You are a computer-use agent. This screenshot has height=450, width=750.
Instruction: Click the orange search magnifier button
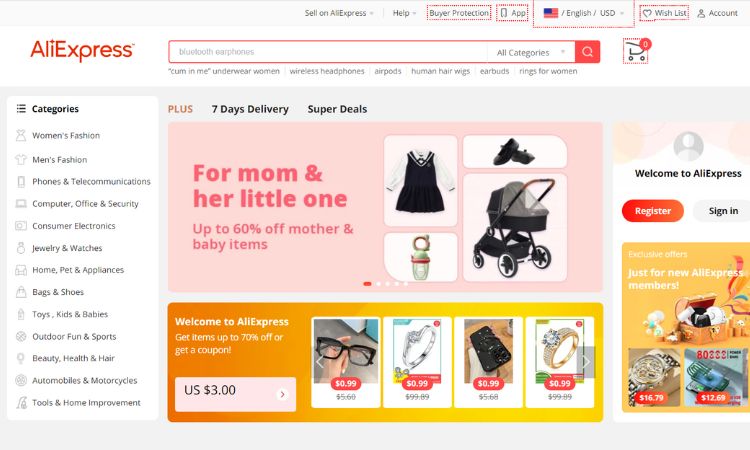click(587, 52)
